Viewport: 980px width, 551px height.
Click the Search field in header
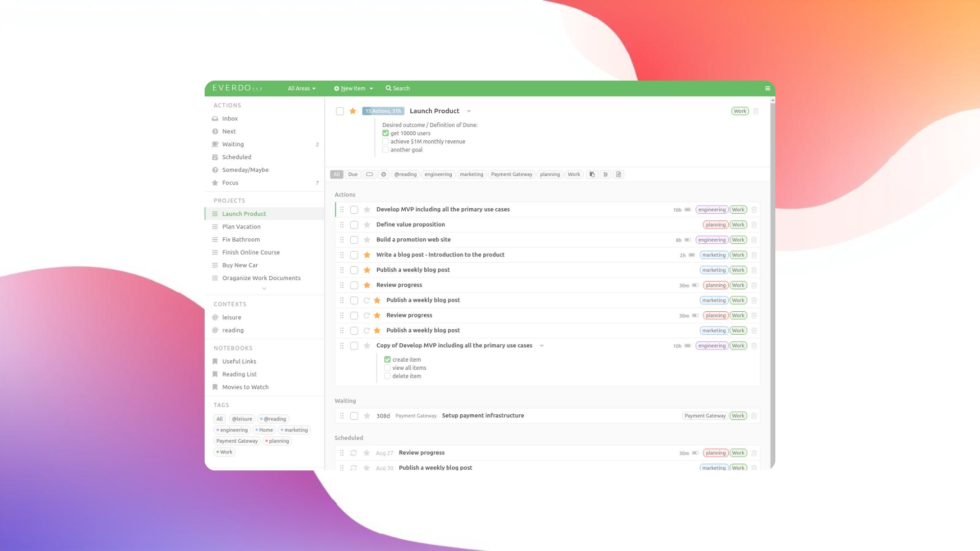coord(398,88)
